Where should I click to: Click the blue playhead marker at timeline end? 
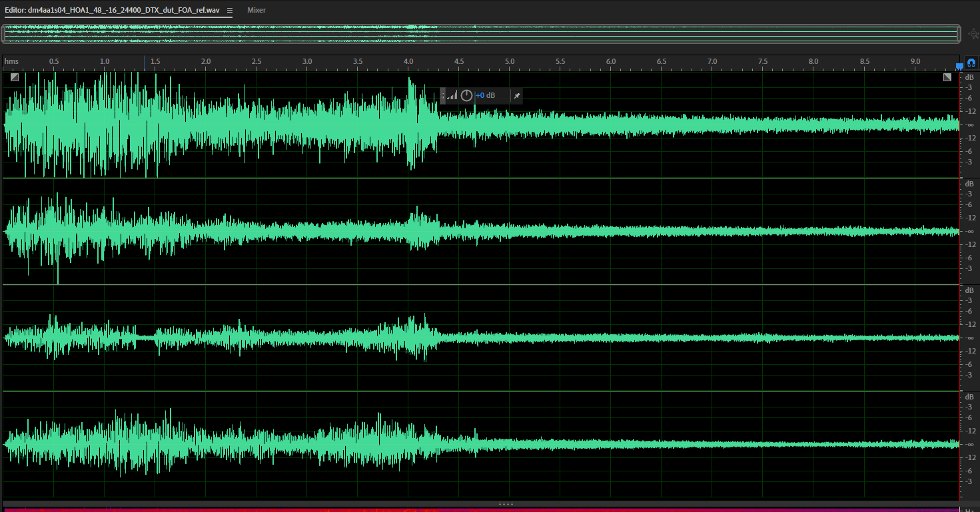pos(959,66)
